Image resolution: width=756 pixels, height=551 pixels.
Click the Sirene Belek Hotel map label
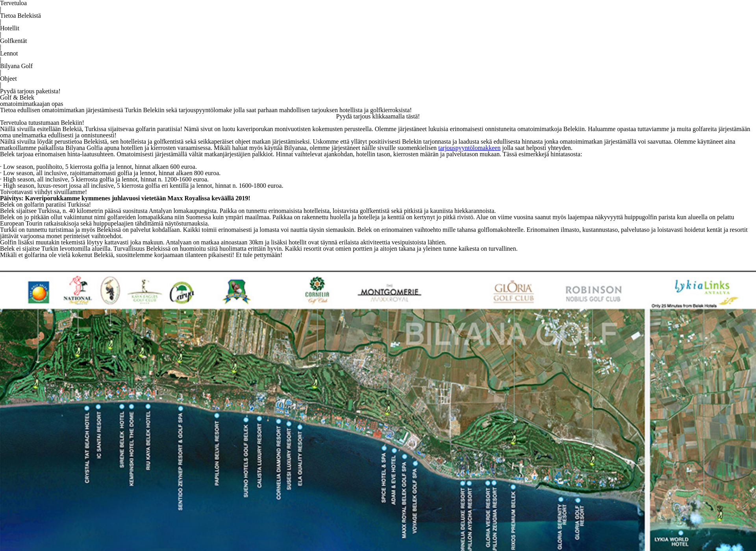[x=122, y=440]
